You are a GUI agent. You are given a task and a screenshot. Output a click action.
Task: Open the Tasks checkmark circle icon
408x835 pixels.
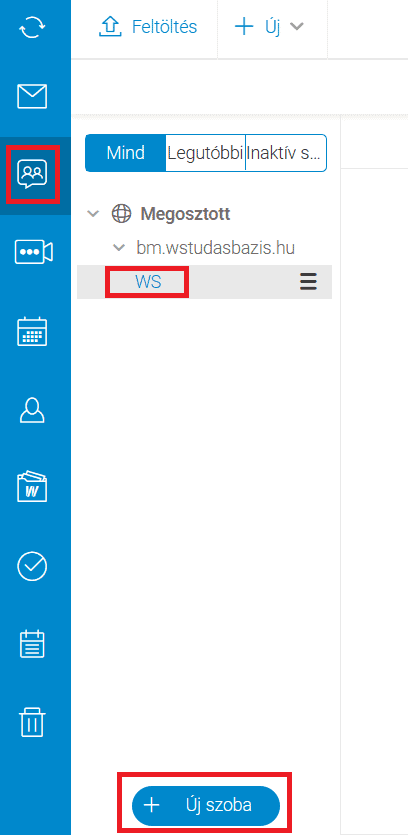(x=32, y=566)
